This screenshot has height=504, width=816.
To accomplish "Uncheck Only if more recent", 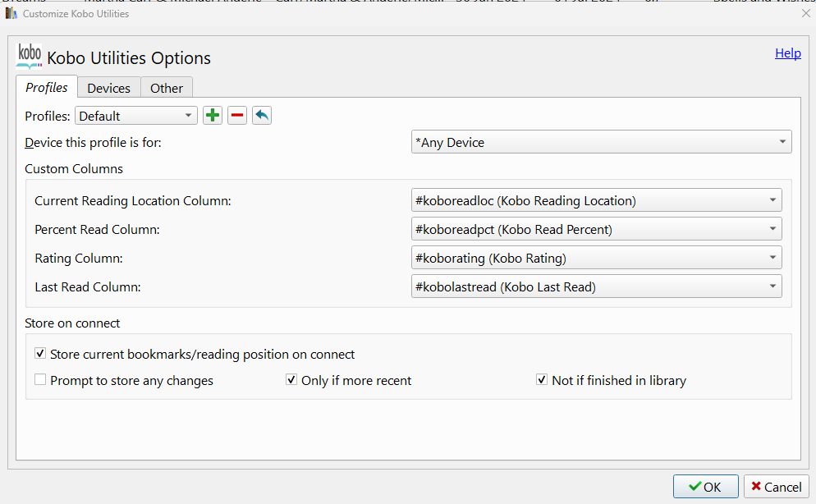I will click(291, 381).
